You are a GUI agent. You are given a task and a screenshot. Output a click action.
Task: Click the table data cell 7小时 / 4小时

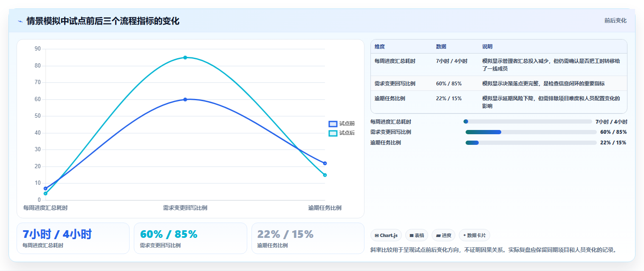[x=452, y=61]
